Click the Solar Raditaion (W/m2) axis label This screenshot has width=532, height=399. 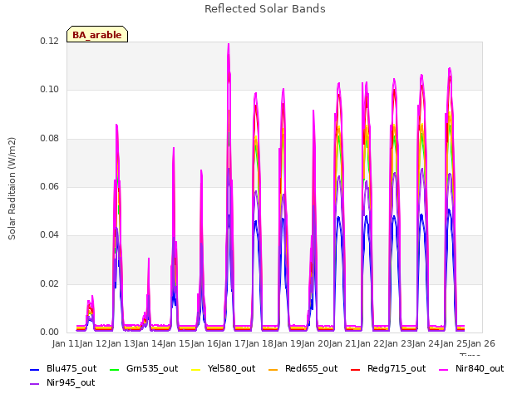pyautogui.click(x=12, y=189)
